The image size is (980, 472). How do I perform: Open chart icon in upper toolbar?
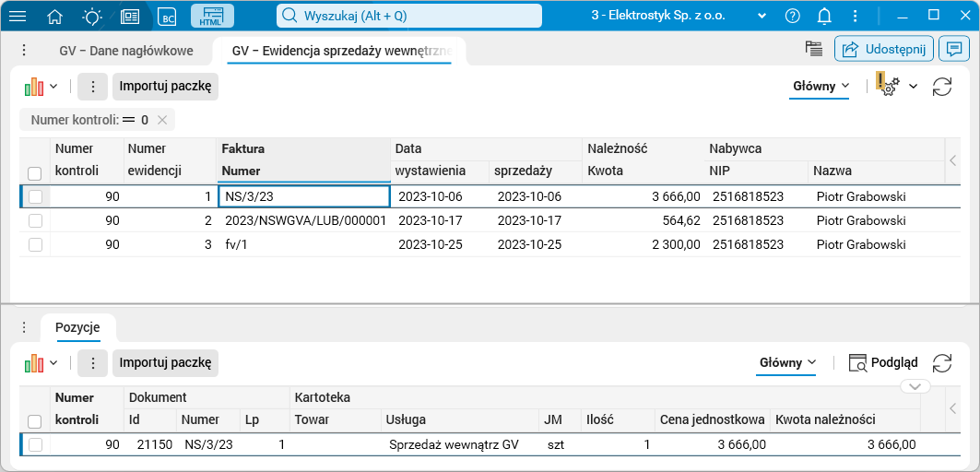click(x=34, y=87)
